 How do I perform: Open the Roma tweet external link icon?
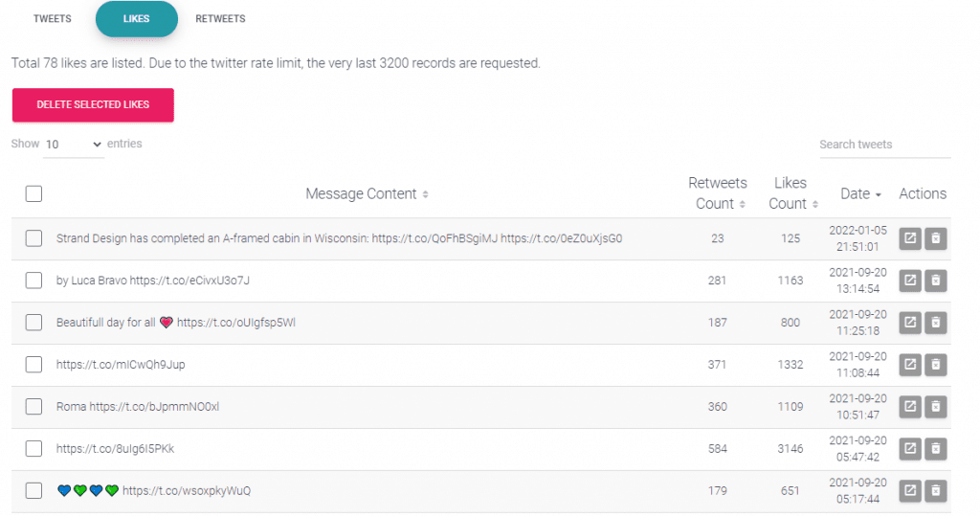pyautogui.click(x=910, y=406)
